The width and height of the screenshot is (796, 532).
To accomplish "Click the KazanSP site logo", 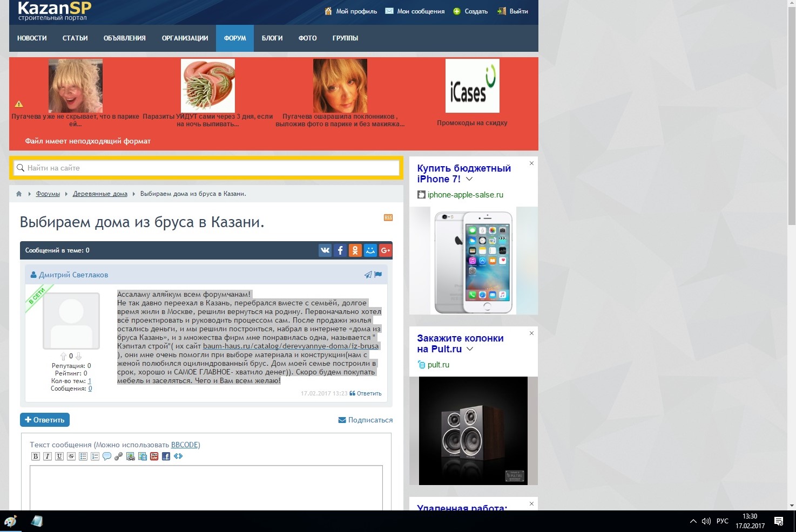I will tap(55, 10).
